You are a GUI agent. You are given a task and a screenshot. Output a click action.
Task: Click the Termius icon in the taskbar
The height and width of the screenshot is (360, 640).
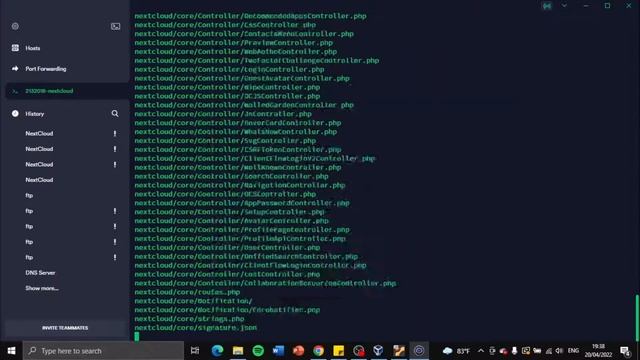pos(419,351)
